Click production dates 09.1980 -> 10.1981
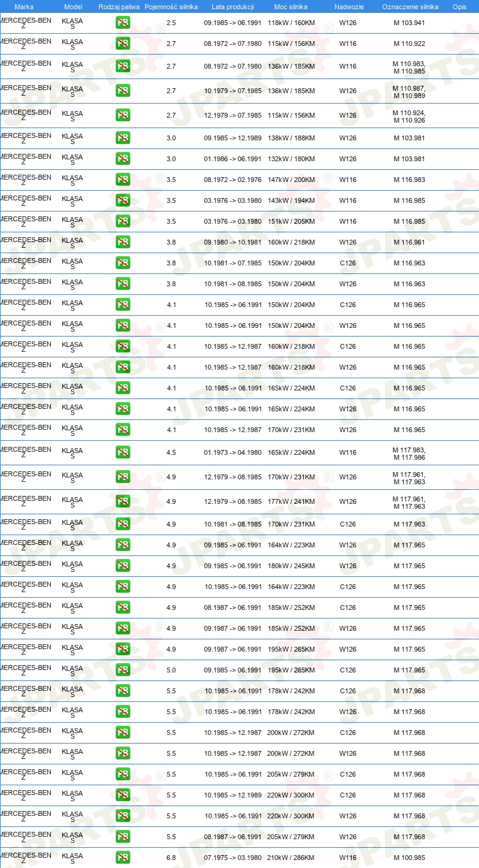This screenshot has height=868, width=479. 233,242
